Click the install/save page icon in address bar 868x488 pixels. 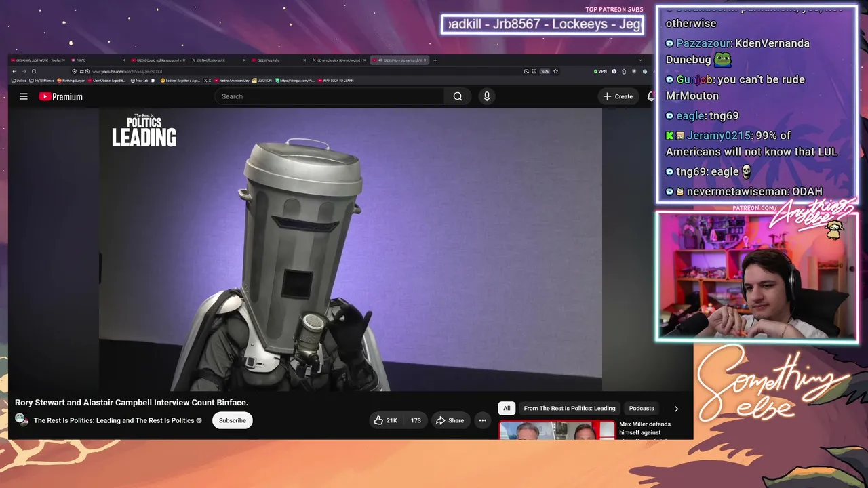(534, 71)
